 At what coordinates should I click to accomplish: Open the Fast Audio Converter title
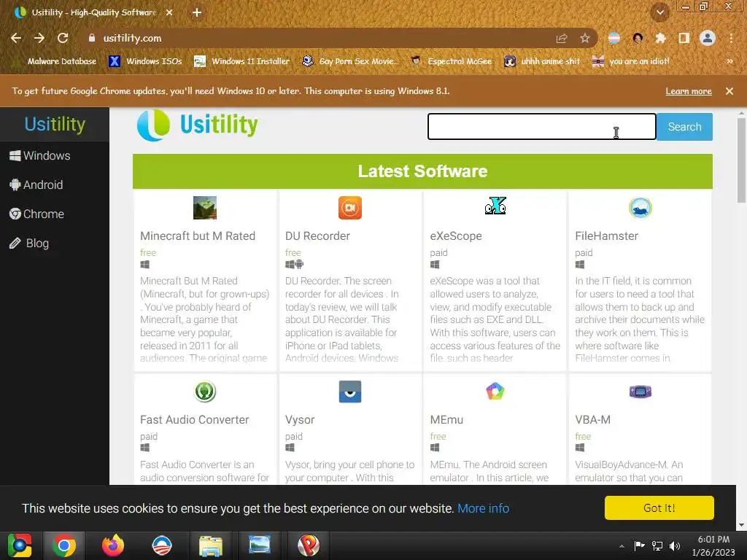pyautogui.click(x=194, y=420)
